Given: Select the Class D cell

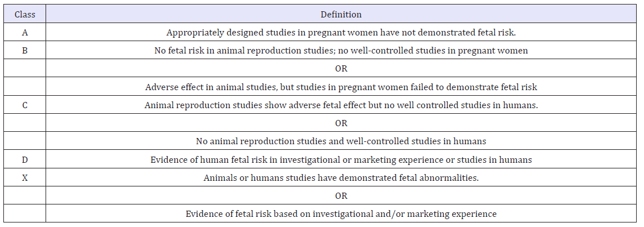Looking at the screenshot, I should point(25,160).
